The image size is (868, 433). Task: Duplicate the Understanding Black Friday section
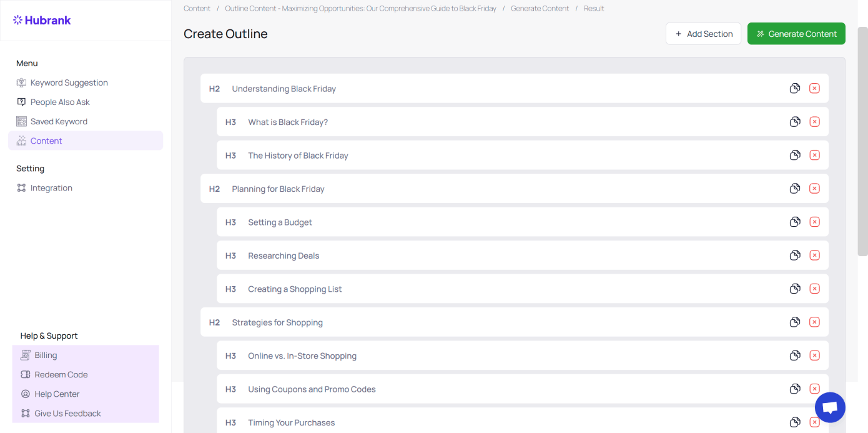coord(794,89)
